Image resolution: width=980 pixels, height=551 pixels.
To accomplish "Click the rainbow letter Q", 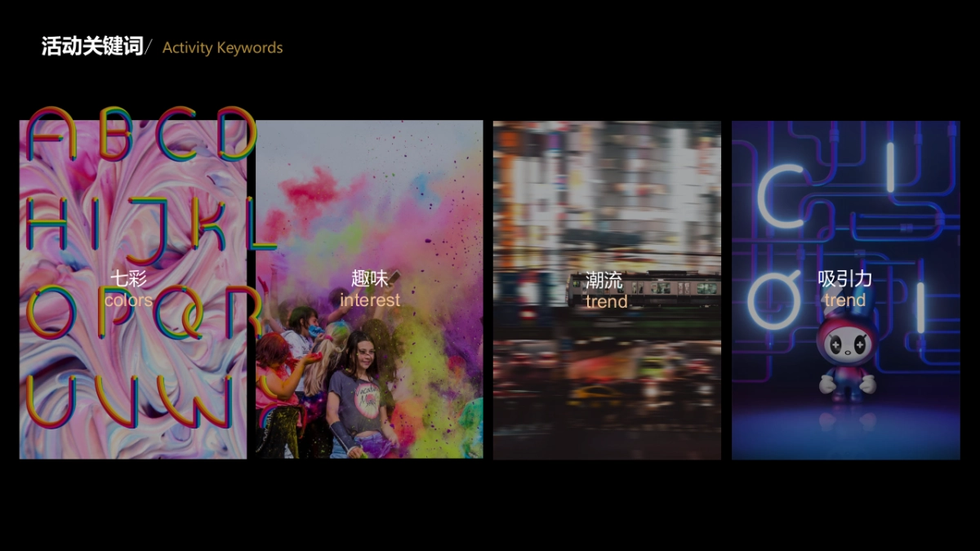I will (x=178, y=313).
